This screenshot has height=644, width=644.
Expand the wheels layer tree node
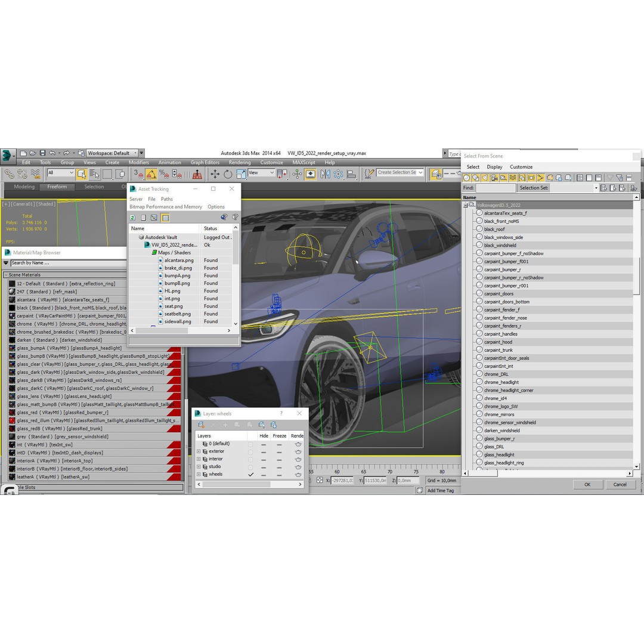[x=199, y=475]
